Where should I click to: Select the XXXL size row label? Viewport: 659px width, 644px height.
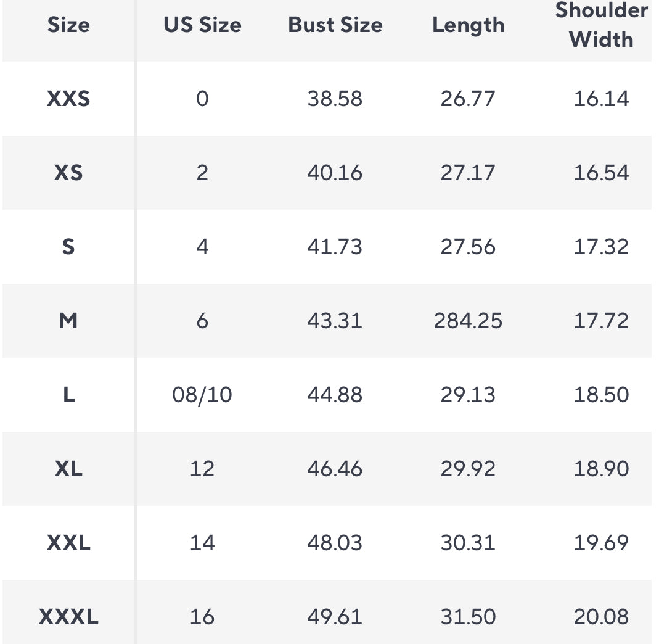[x=68, y=617]
